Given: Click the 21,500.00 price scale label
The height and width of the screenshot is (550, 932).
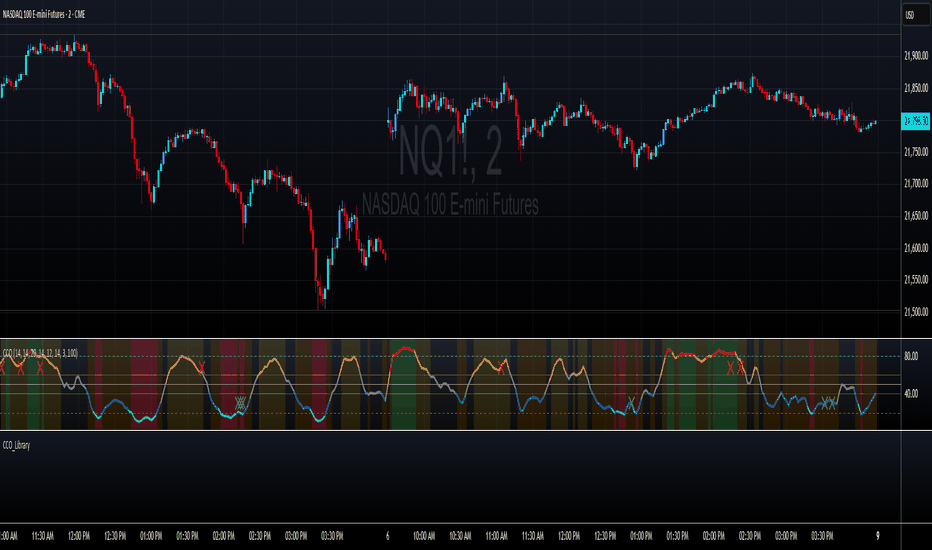Looking at the screenshot, I should point(916,312).
